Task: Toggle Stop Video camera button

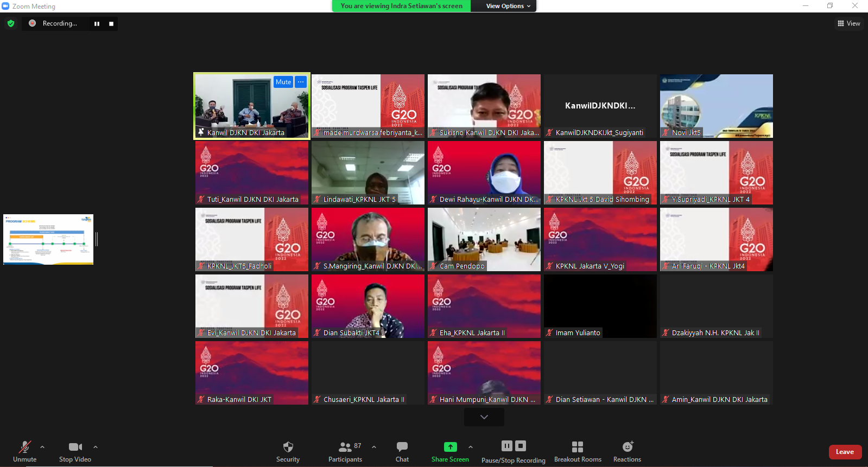Action: [75, 451]
